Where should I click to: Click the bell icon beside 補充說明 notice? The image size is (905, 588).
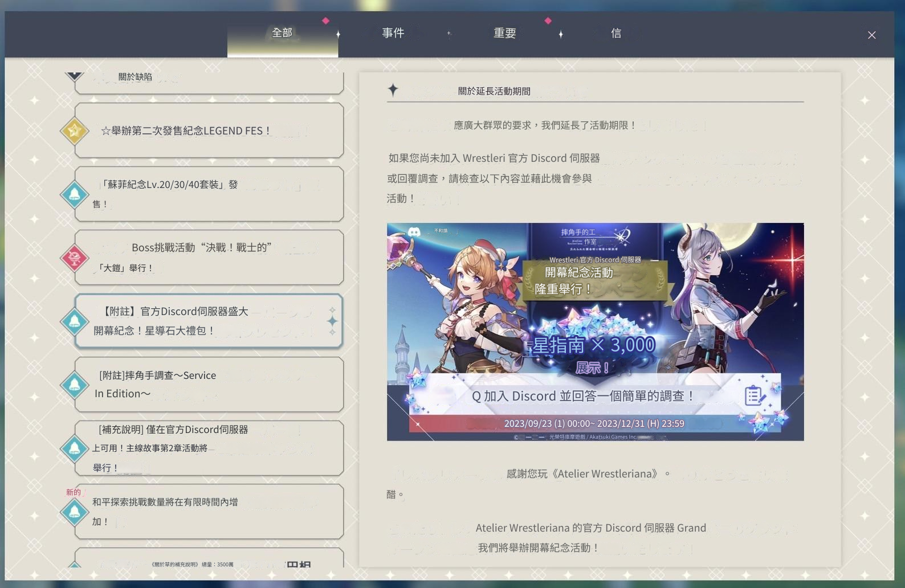click(x=74, y=448)
